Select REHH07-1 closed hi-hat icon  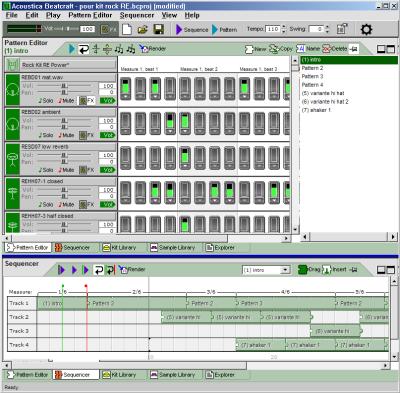[x=13, y=193]
